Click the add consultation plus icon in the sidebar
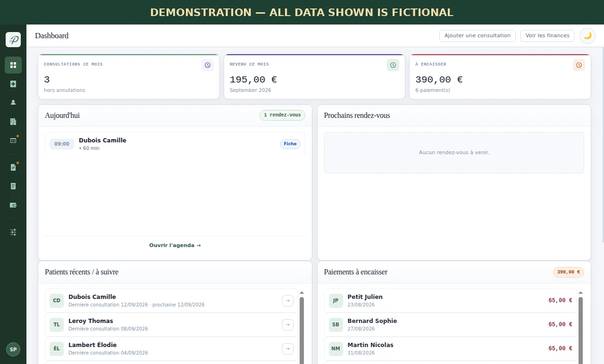 (13, 84)
